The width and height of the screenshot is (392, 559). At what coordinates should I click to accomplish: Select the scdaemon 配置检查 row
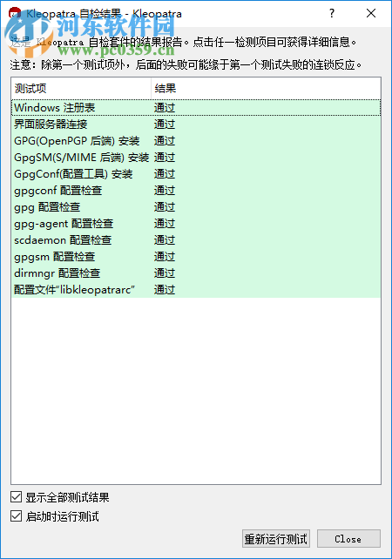[x=196, y=240]
